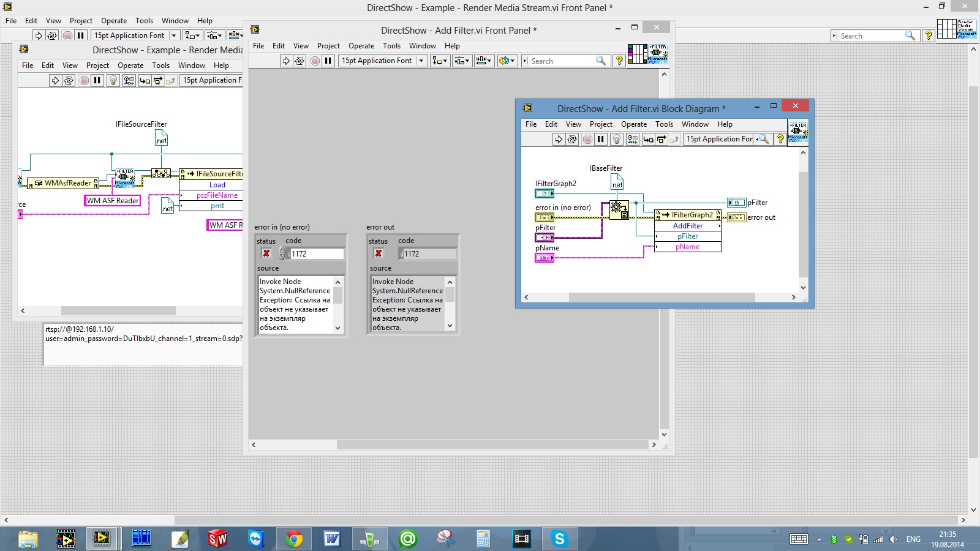Screen dimensions: 980x551
Task: Click Run arrow in Add Filter Front Panel
Action: pos(285,61)
